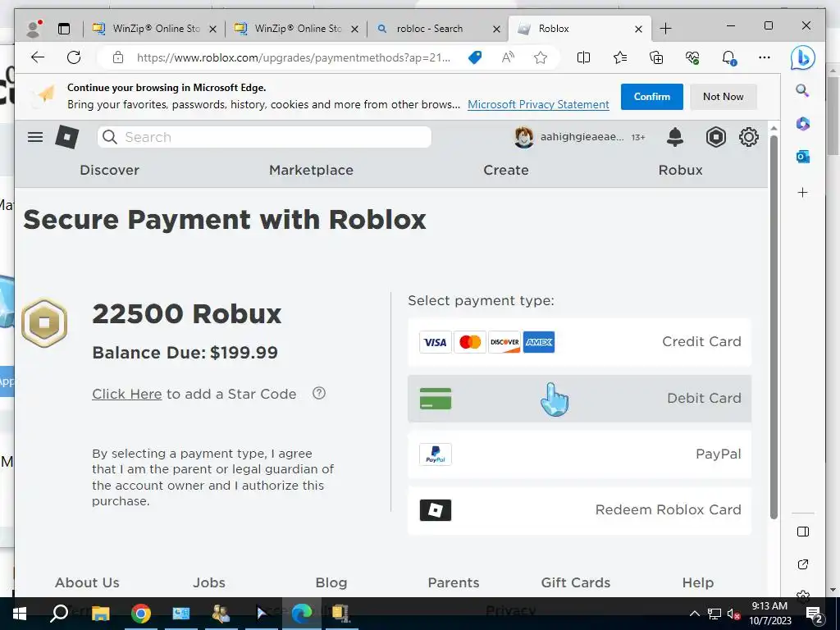This screenshot has width=840, height=630.
Task: Open the Roblox hamburger navigation menu
Action: pyautogui.click(x=35, y=137)
